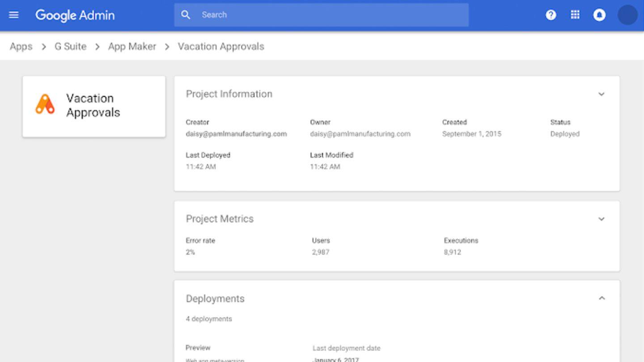The height and width of the screenshot is (362, 644).
Task: Click the Vacation Approvals card title
Action: point(93,105)
